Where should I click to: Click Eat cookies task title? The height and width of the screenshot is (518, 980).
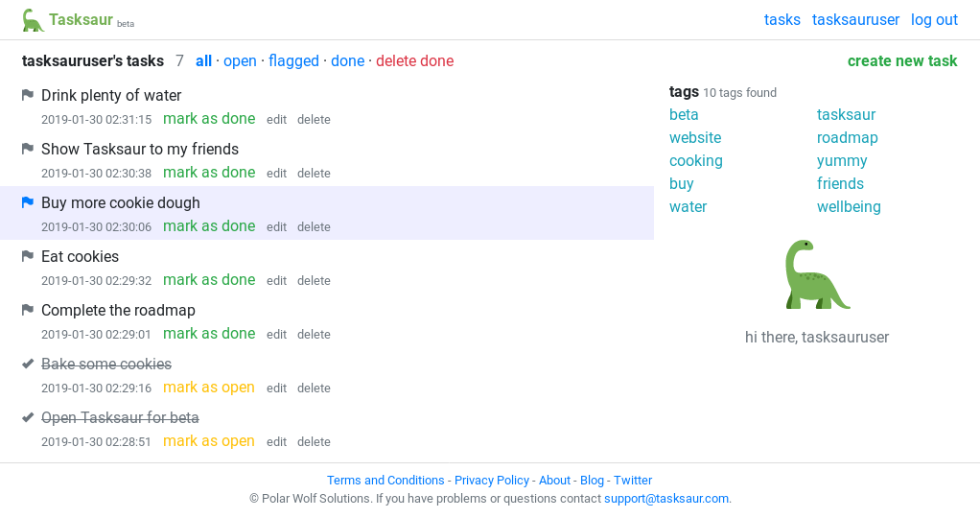pos(80,256)
